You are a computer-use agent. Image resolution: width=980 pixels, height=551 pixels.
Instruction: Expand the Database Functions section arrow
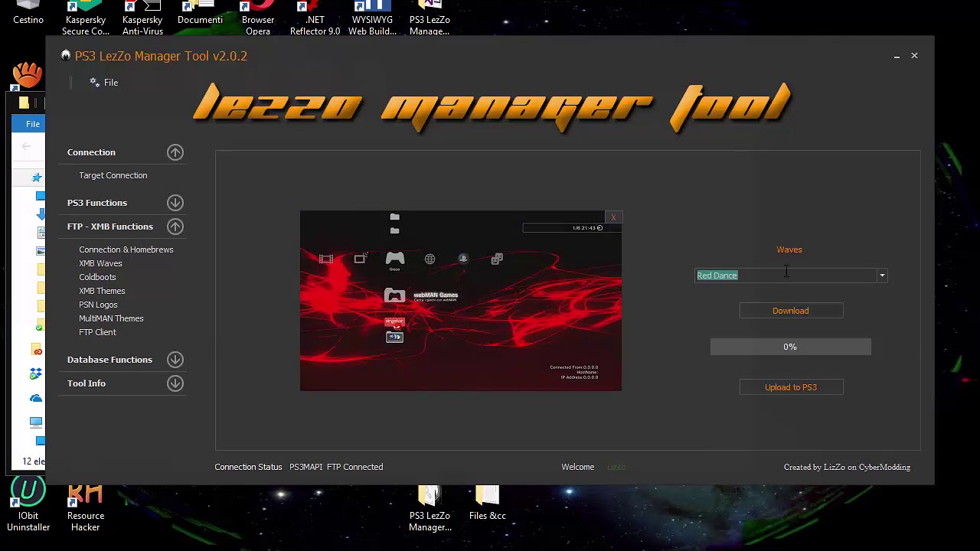point(175,360)
